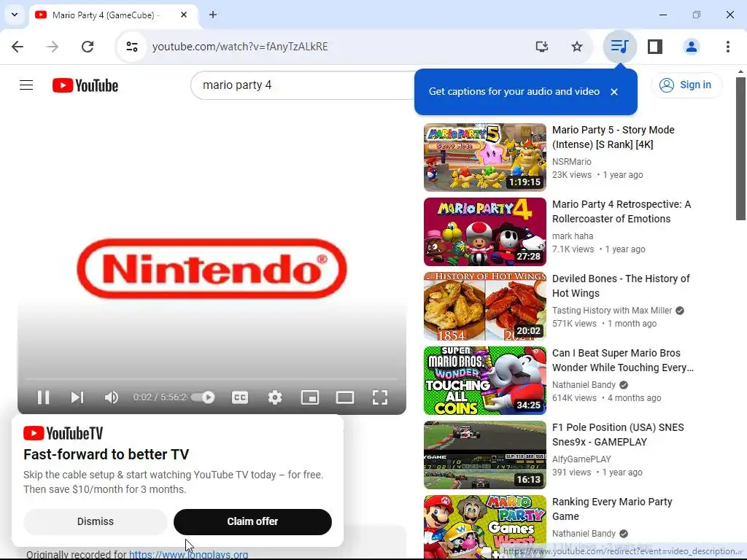
Task: Open Mario Party 5 Story Mode thumbnail
Action: (x=485, y=157)
